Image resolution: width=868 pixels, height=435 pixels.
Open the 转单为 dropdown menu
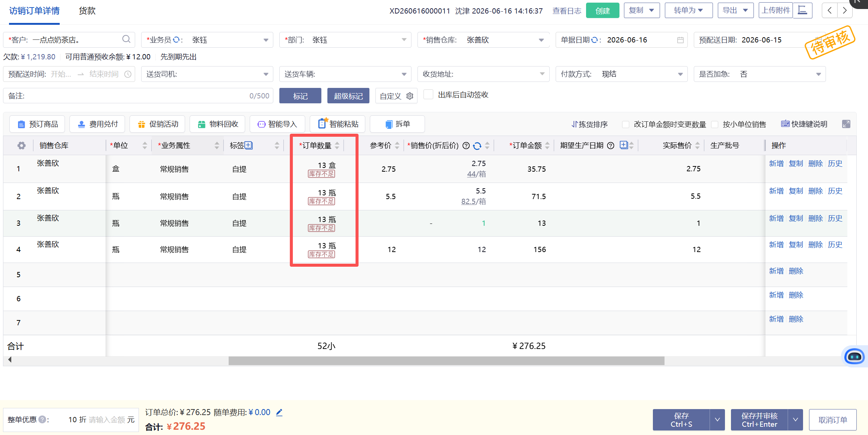coord(689,10)
